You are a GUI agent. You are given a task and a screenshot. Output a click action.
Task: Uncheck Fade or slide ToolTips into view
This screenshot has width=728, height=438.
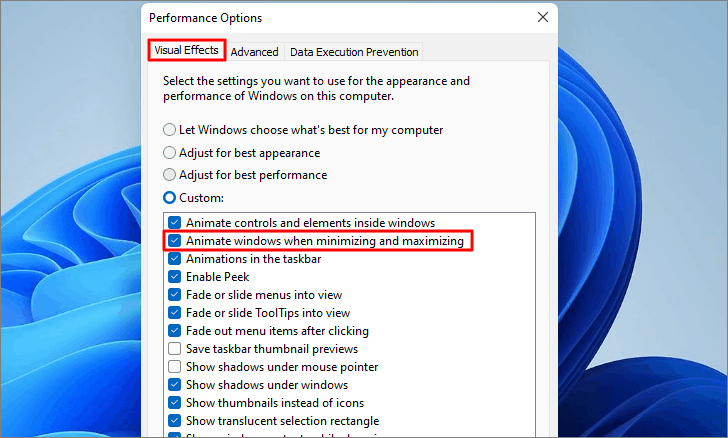click(175, 313)
